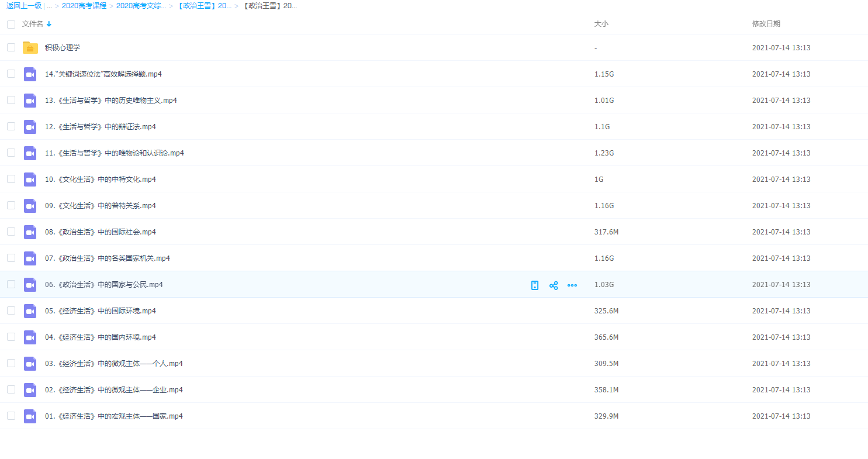This screenshot has width=868, height=459.
Task: Click video icon for 14.关键词速位法 file
Action: pyautogui.click(x=30, y=74)
